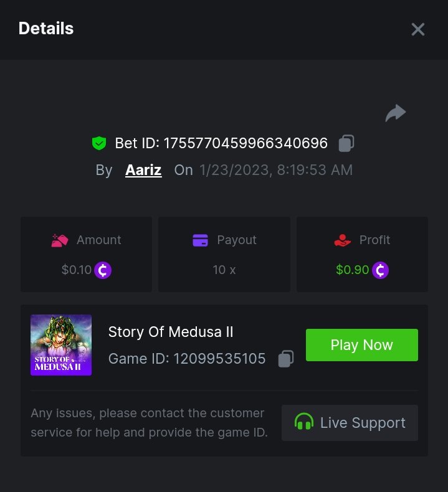Click the Profit hand icon
This screenshot has width=448, height=492.
[x=343, y=240]
